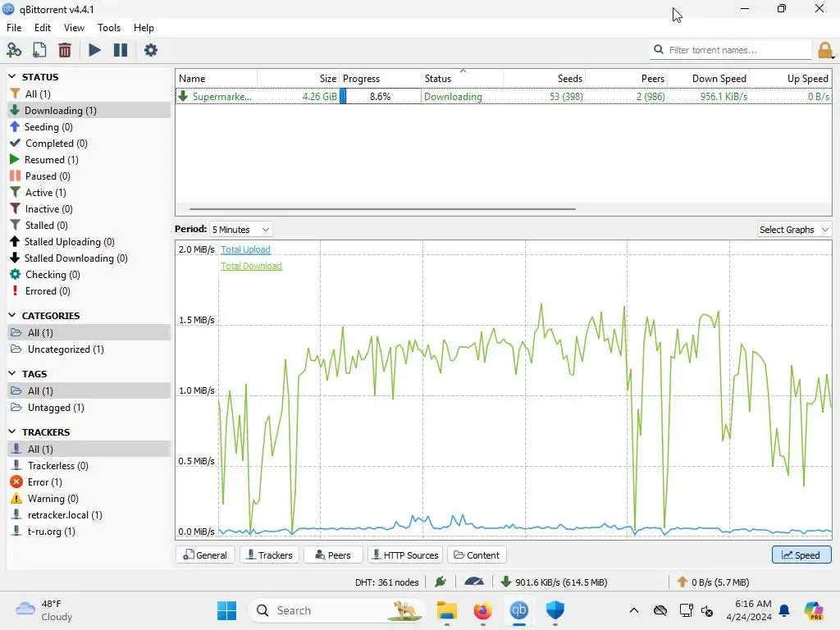Open the Period 5 Minutes dropdown
Viewport: 840px width, 630px height.
240,230
